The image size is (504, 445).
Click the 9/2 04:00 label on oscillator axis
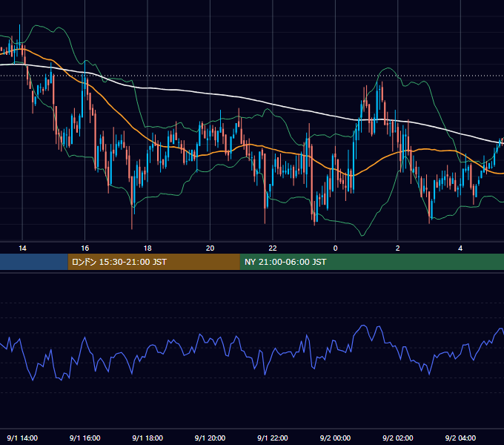pos(460,438)
